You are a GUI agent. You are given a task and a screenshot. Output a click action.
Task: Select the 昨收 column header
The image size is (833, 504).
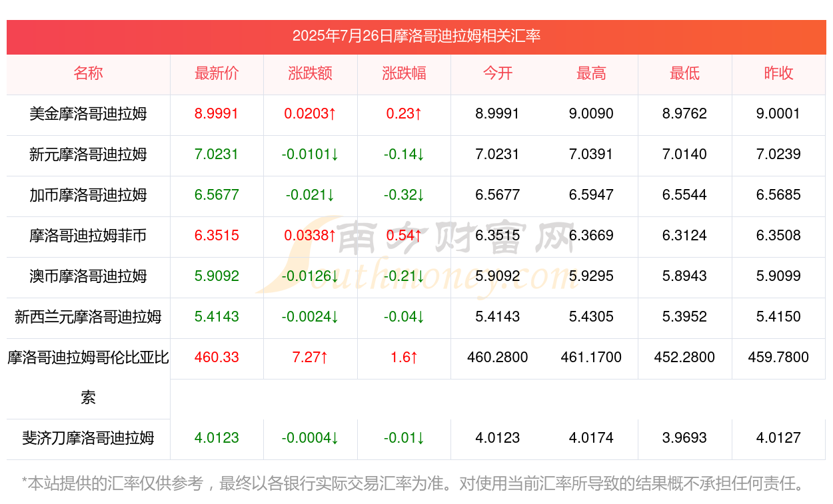pos(778,73)
